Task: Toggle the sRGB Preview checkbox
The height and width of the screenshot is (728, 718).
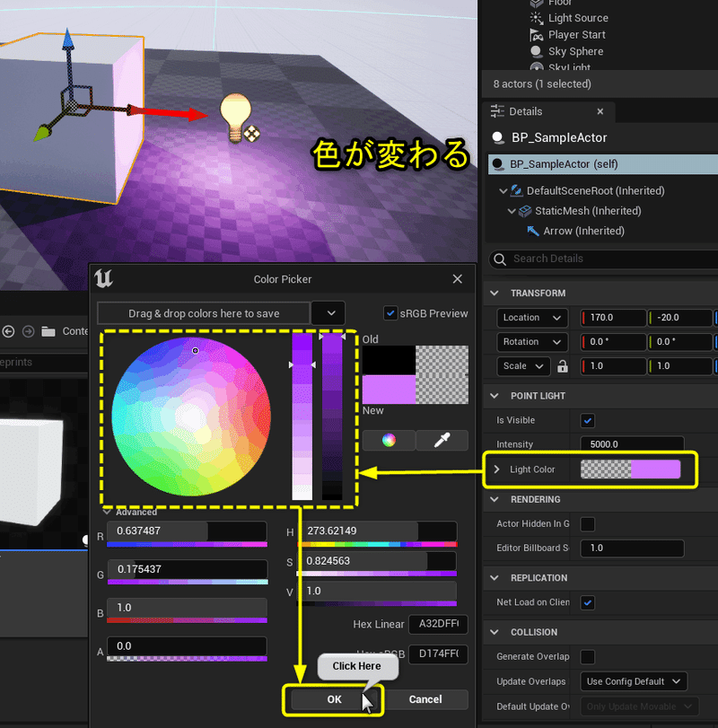Action: [x=390, y=313]
